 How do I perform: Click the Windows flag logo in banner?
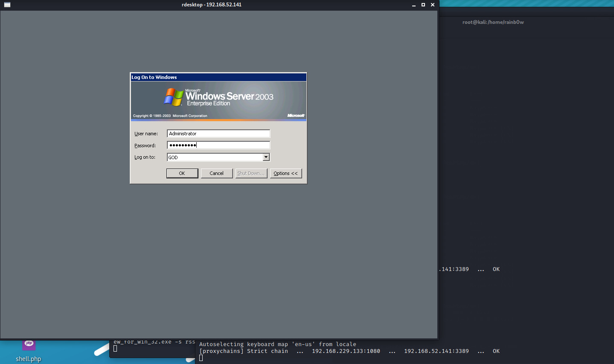174,97
